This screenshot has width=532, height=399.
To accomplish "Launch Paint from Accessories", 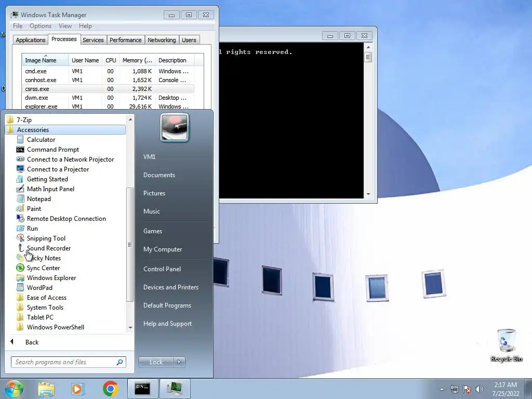I will 34,208.
